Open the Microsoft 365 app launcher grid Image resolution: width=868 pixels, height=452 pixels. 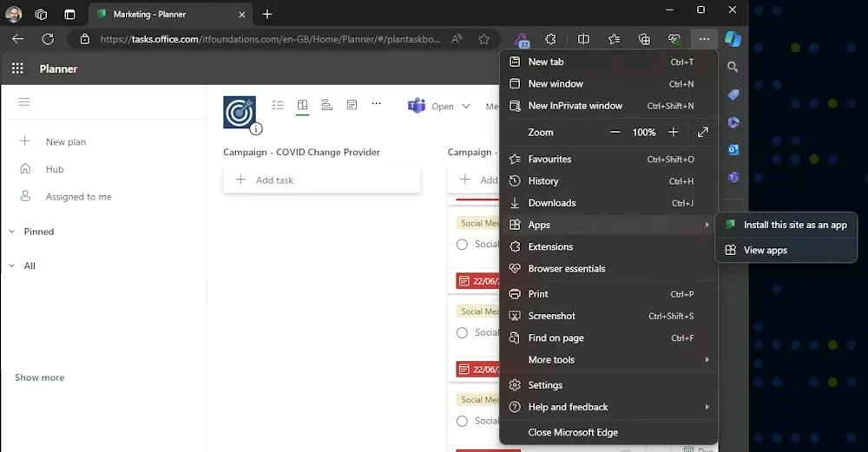point(17,69)
